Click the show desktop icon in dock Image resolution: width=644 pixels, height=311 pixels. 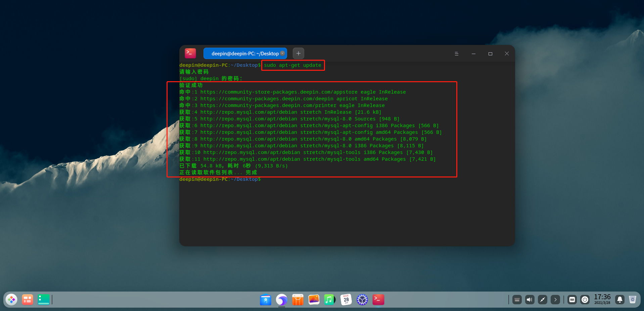pyautogui.click(x=44, y=300)
